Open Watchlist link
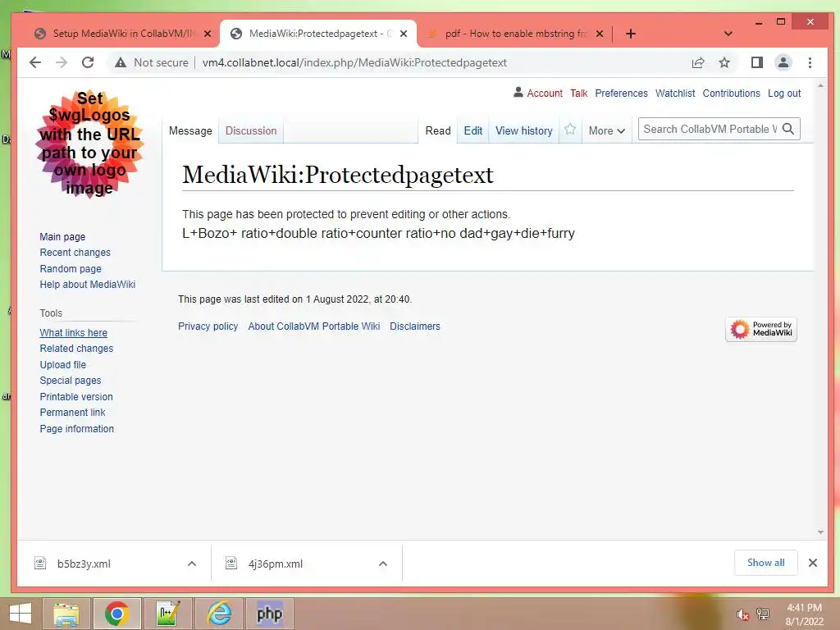 pyautogui.click(x=675, y=94)
